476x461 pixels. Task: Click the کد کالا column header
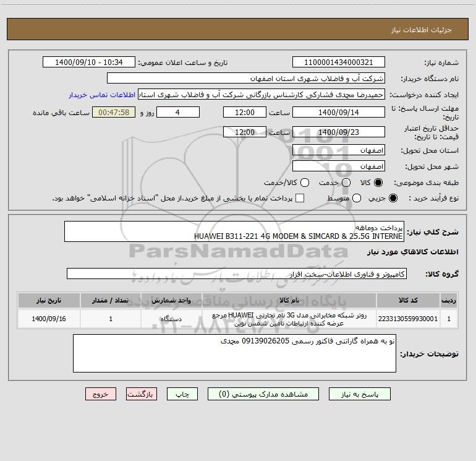(408, 300)
